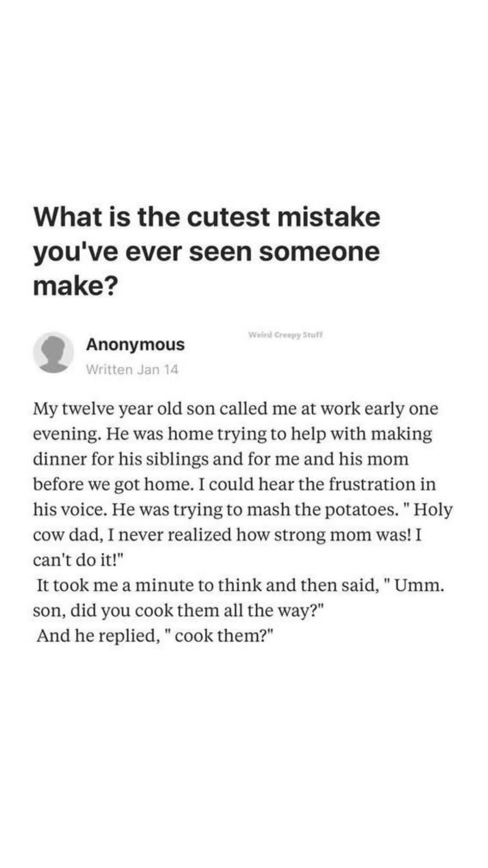This screenshot has height=868, width=488.
Task: Click the line starting 'cow dad, I never realized'
Action: [227, 535]
